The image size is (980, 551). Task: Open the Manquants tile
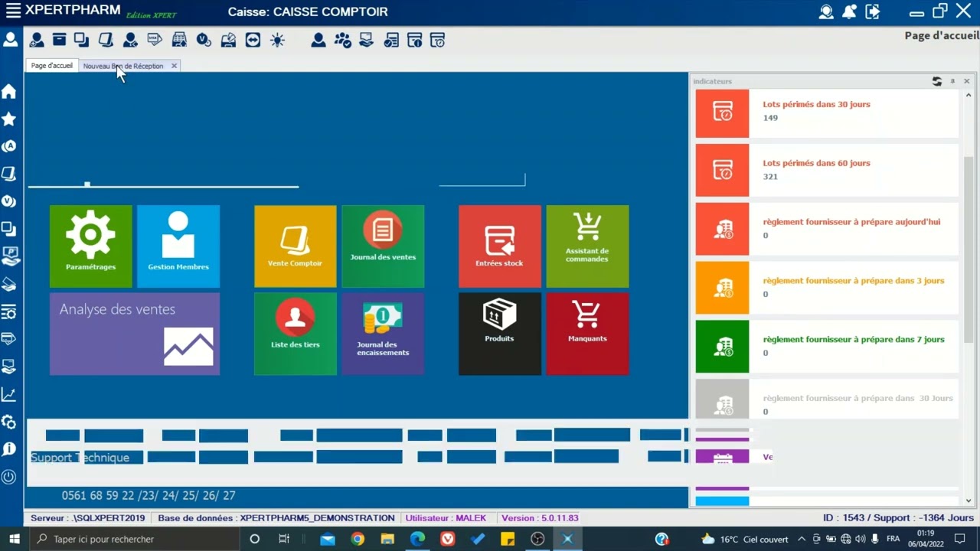pos(587,334)
